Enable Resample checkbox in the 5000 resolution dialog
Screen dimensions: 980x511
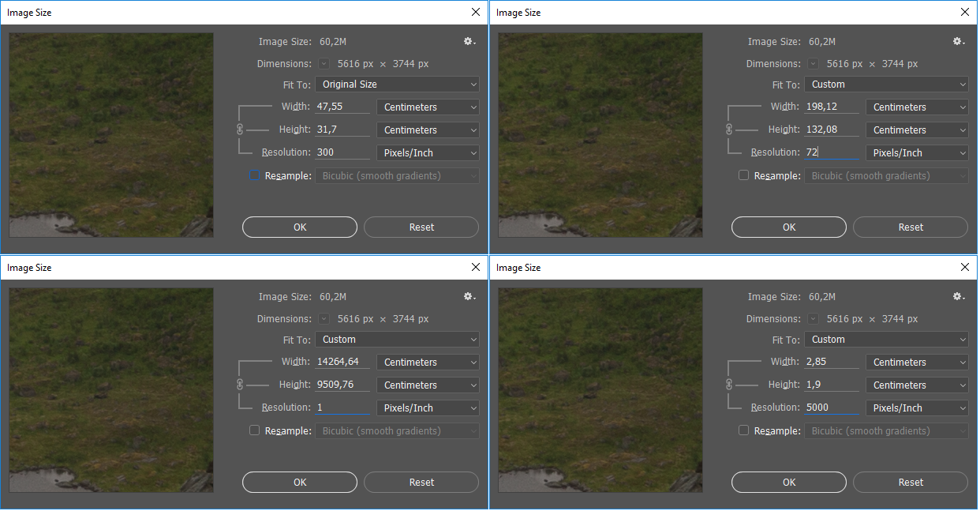pyautogui.click(x=743, y=430)
